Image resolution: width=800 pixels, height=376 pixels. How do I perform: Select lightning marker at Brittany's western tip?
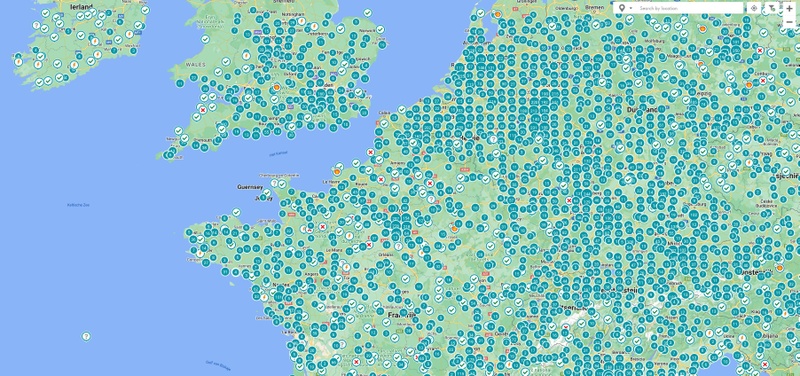[x=200, y=253]
